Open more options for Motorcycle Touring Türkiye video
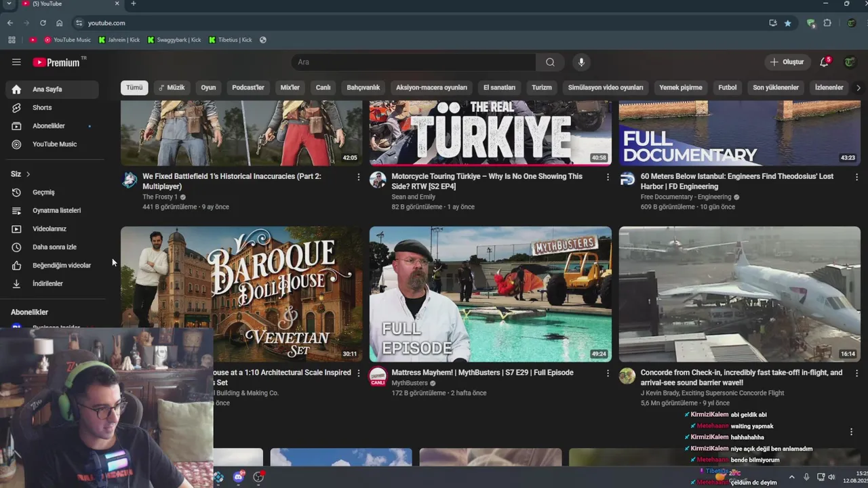Image resolution: width=868 pixels, height=488 pixels. pyautogui.click(x=608, y=177)
